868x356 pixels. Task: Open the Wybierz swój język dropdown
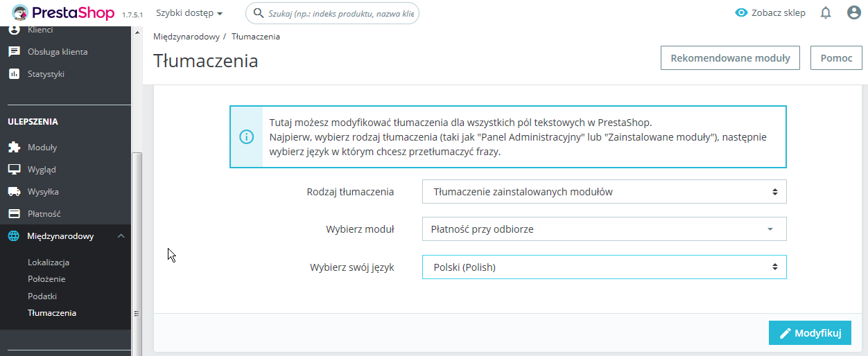(604, 267)
